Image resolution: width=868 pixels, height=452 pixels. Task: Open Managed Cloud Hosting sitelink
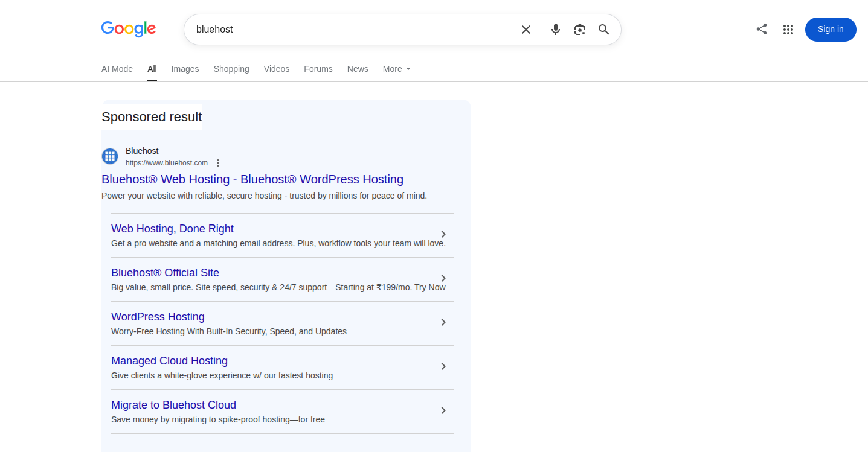[x=169, y=361]
